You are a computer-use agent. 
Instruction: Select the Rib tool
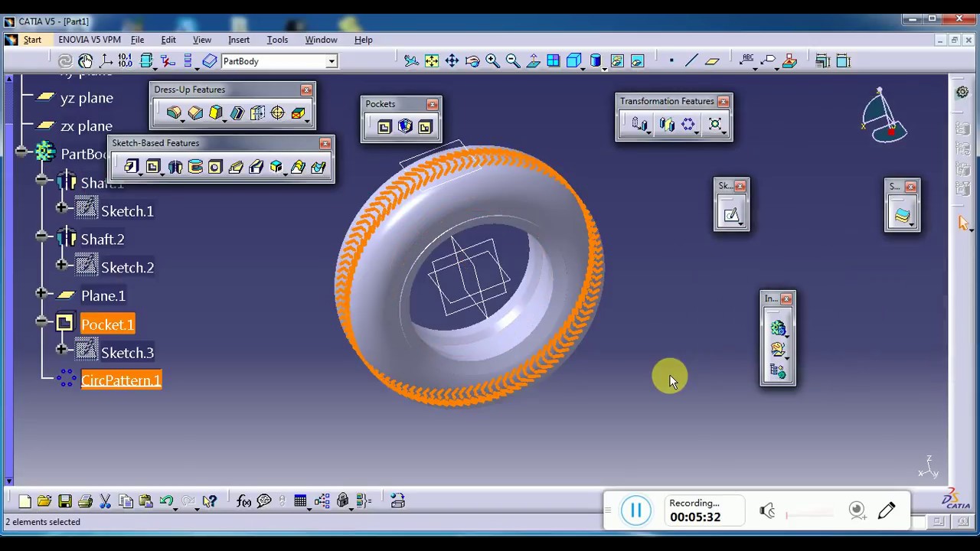point(235,167)
